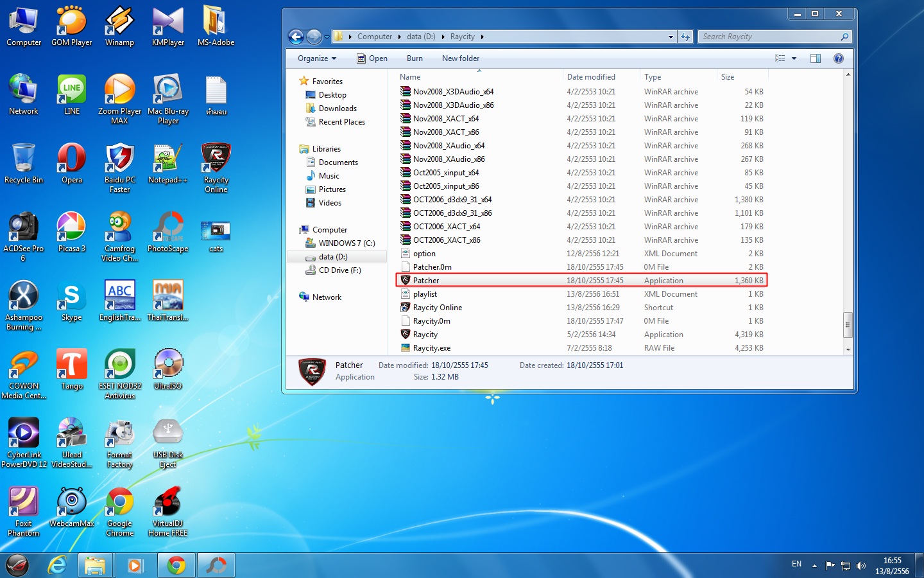Click the file list vertical scrollbar thumb
Image resolution: width=924 pixels, height=578 pixels.
(x=848, y=325)
